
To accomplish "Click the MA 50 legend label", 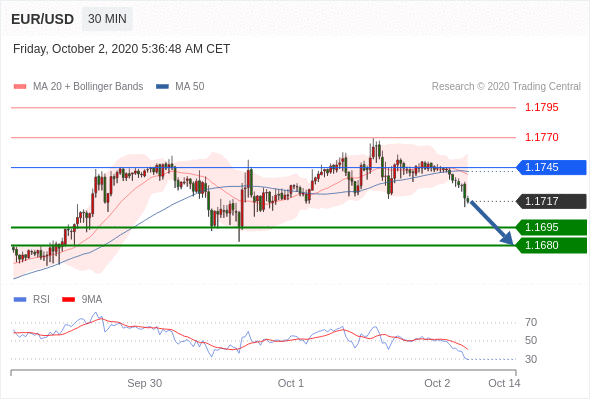I will point(190,87).
